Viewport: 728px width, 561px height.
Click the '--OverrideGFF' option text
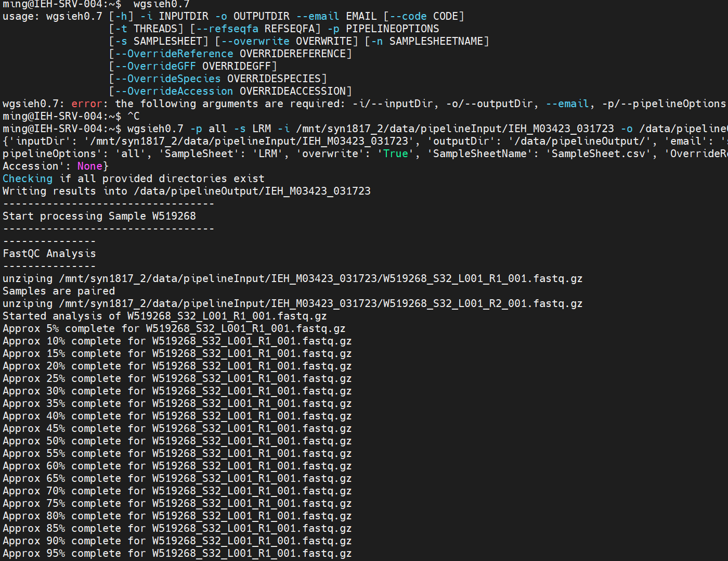[155, 66]
